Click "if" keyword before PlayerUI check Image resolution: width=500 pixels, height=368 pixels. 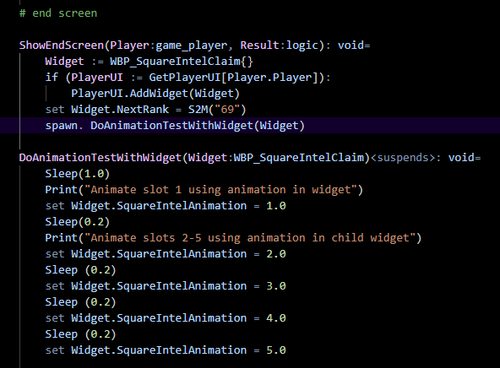point(52,78)
